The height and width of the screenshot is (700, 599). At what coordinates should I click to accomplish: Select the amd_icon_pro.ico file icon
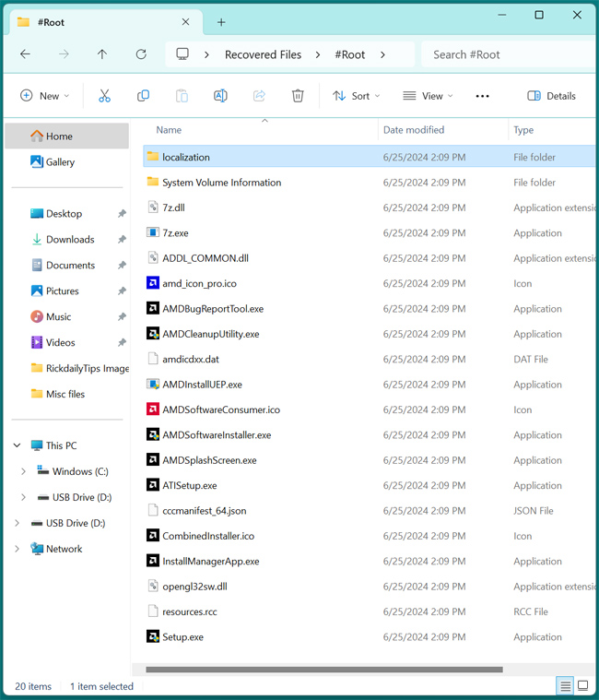click(153, 283)
